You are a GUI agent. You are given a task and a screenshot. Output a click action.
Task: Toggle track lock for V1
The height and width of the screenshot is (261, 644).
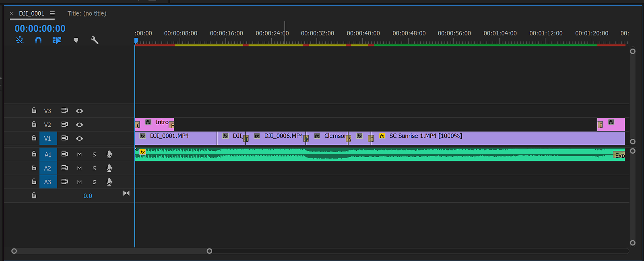point(34,138)
